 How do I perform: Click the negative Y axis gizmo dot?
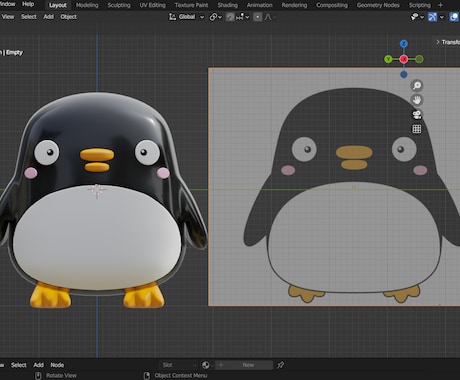419,59
